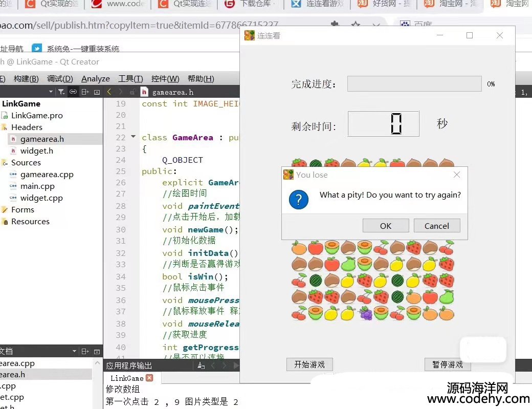
Task: Click the clear output icon
Action: [x=201, y=365]
